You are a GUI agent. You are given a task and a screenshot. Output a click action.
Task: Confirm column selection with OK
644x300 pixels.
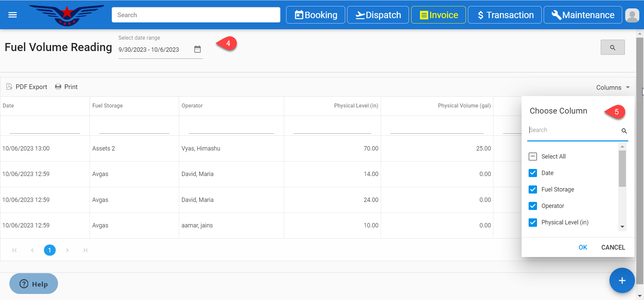[583, 247]
